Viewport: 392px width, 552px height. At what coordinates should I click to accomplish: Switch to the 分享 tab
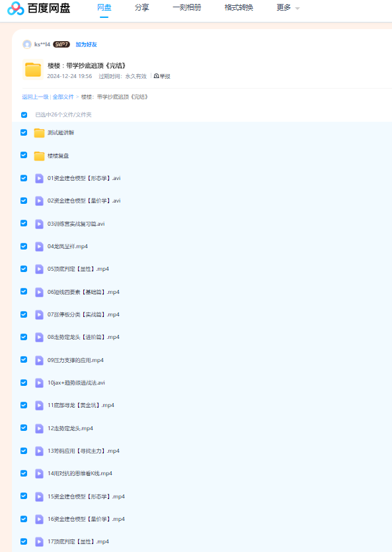pyautogui.click(x=141, y=7)
